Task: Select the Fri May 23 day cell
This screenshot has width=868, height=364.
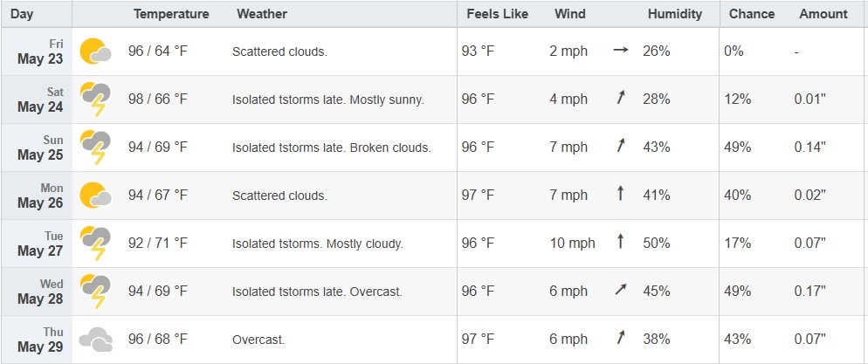Action: [x=37, y=52]
